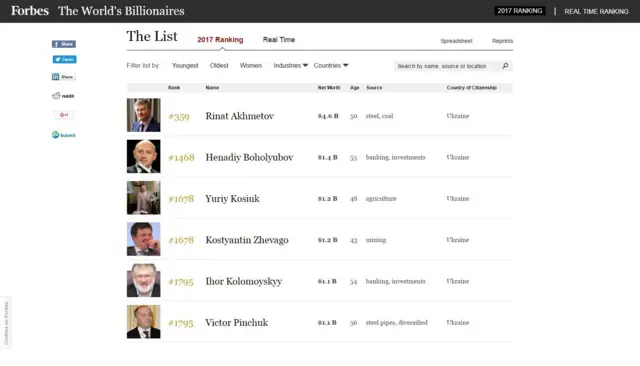Sort by the Name column header
The width and height of the screenshot is (640, 366).
(x=212, y=88)
